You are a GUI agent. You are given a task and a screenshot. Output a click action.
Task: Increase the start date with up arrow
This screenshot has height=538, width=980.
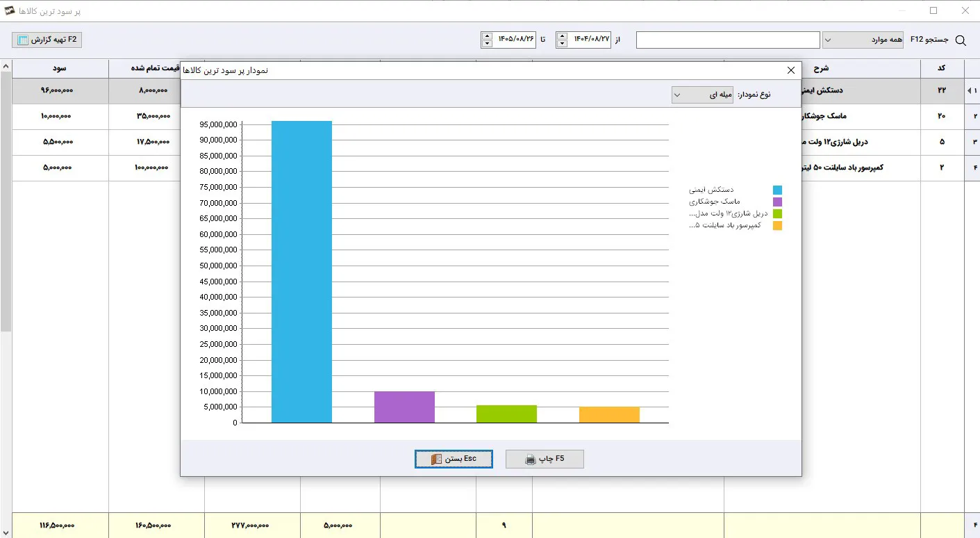(561, 36)
